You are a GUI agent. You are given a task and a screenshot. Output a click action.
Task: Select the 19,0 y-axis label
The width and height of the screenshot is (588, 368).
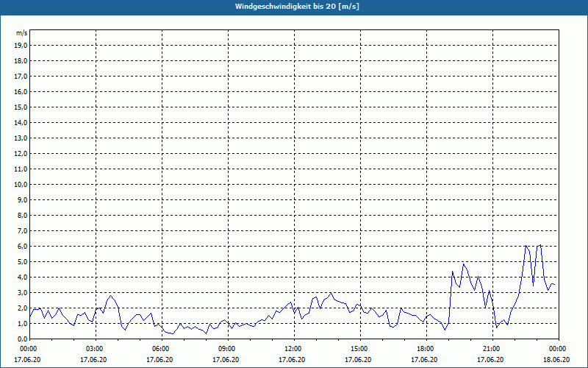click(x=21, y=46)
